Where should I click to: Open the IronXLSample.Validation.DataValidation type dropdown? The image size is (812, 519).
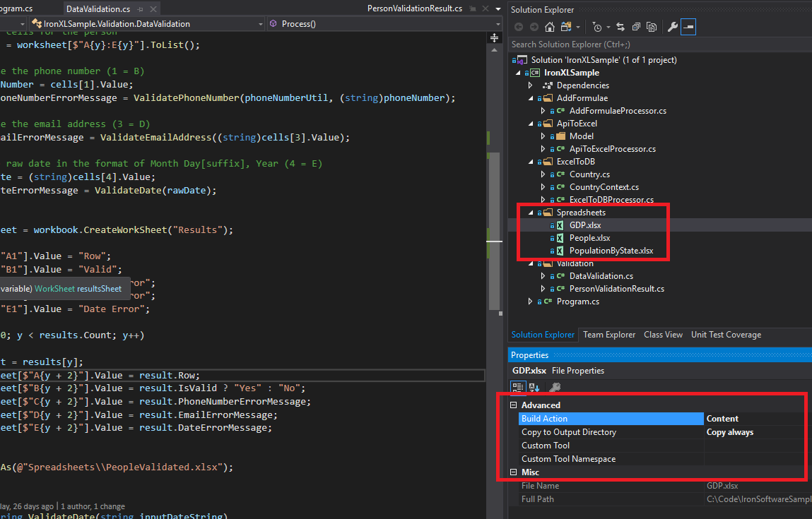click(x=260, y=24)
